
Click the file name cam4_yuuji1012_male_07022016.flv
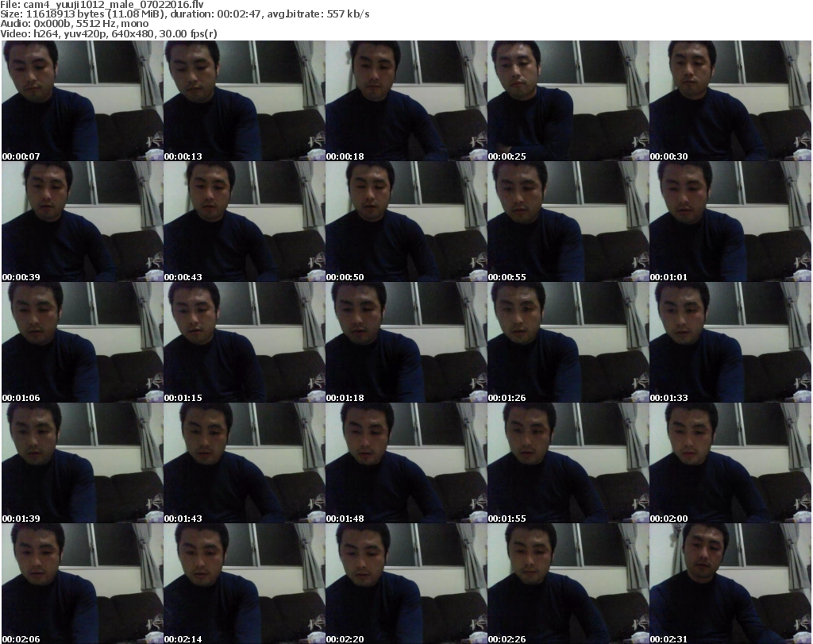(114, 5)
